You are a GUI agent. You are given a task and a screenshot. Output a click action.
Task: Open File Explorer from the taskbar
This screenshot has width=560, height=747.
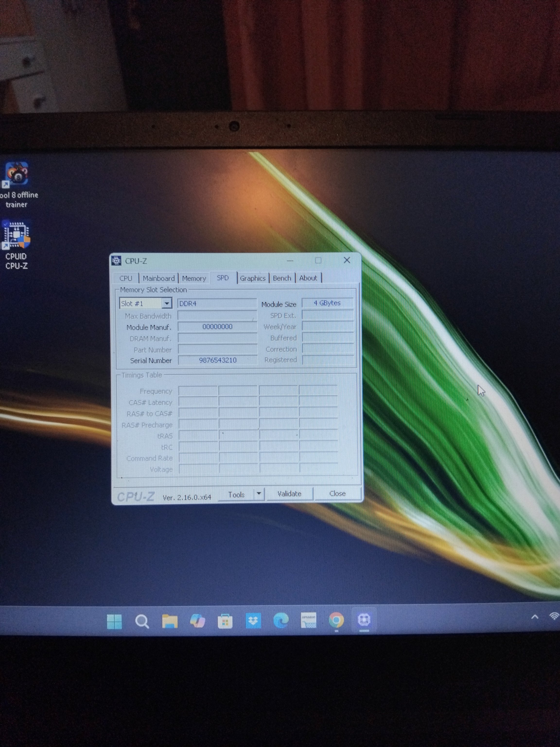(x=170, y=621)
